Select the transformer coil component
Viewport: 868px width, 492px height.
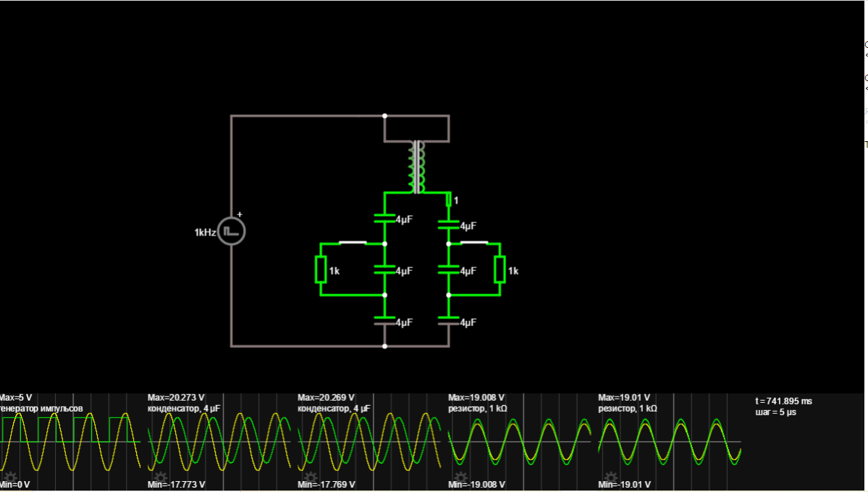click(x=417, y=167)
